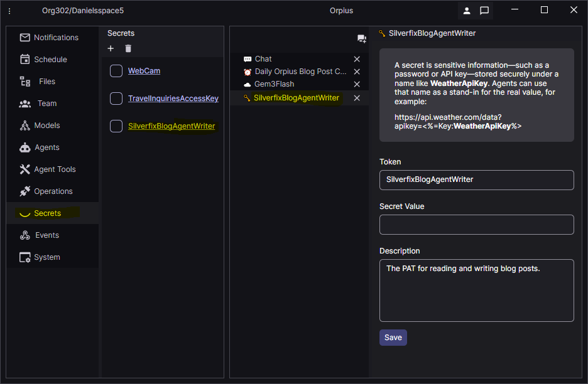Close the Chat tab
The image size is (588, 384).
pos(357,59)
